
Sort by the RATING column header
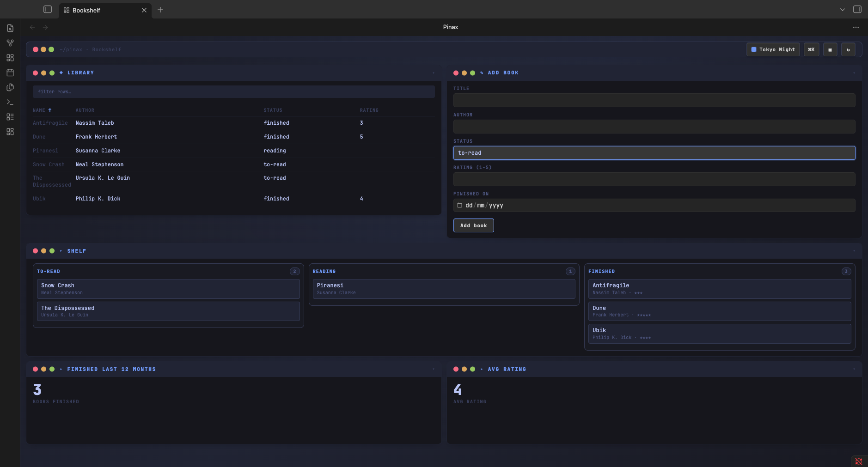pyautogui.click(x=369, y=110)
